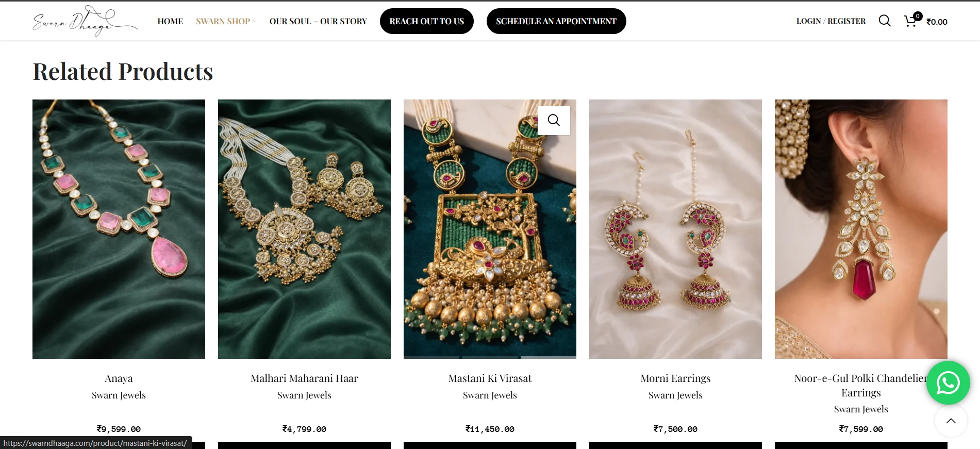
Task: Click the scroll-to-top arrow button
Action: (951, 421)
